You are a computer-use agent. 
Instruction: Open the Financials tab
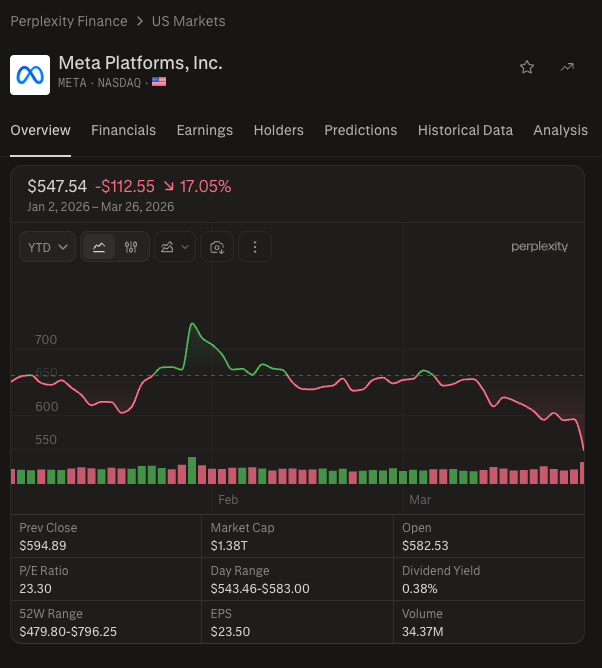click(124, 130)
